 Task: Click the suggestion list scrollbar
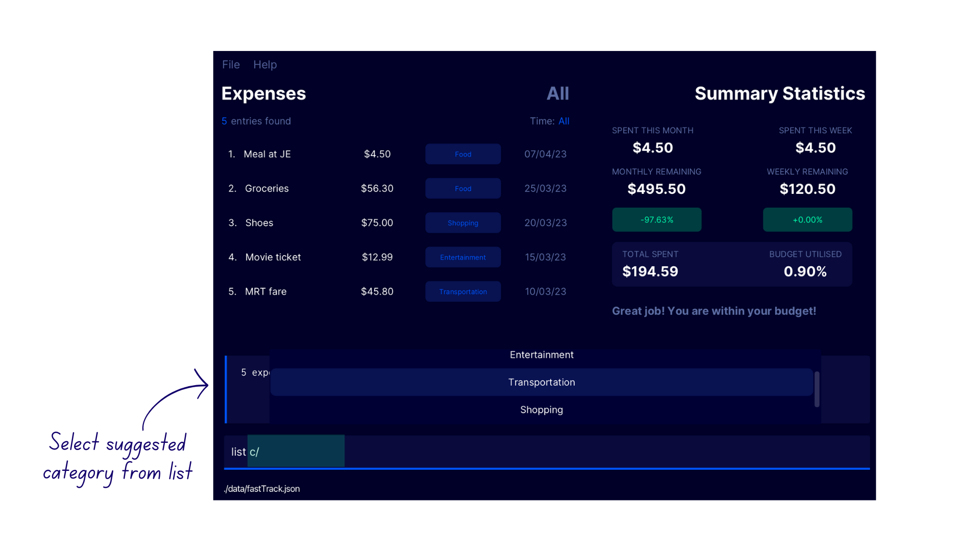point(817,389)
